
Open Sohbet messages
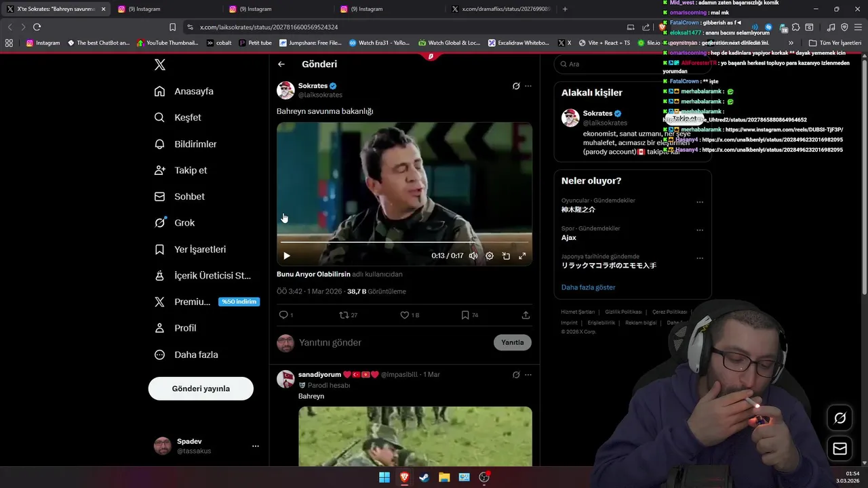click(x=179, y=197)
